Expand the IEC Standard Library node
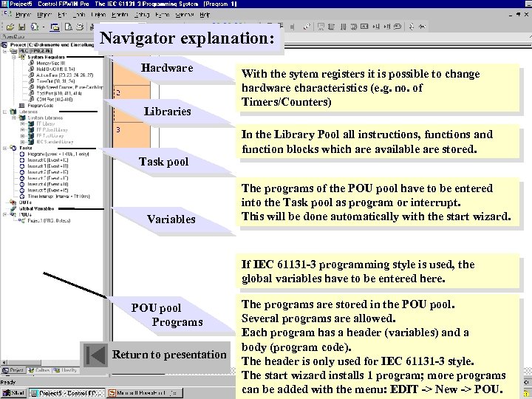 pyautogui.click(x=22, y=142)
